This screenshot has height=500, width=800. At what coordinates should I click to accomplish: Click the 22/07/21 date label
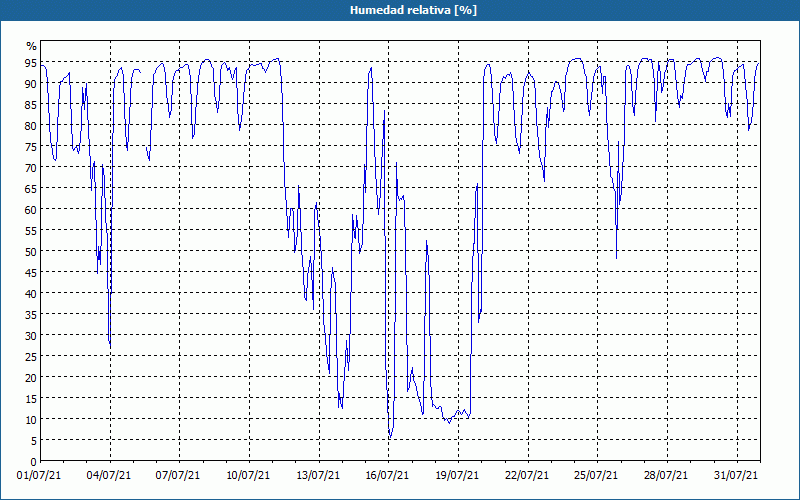[527, 475]
